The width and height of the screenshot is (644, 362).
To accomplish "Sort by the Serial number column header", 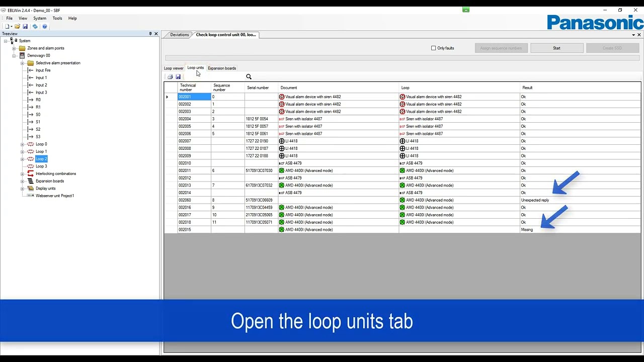I will click(261, 88).
